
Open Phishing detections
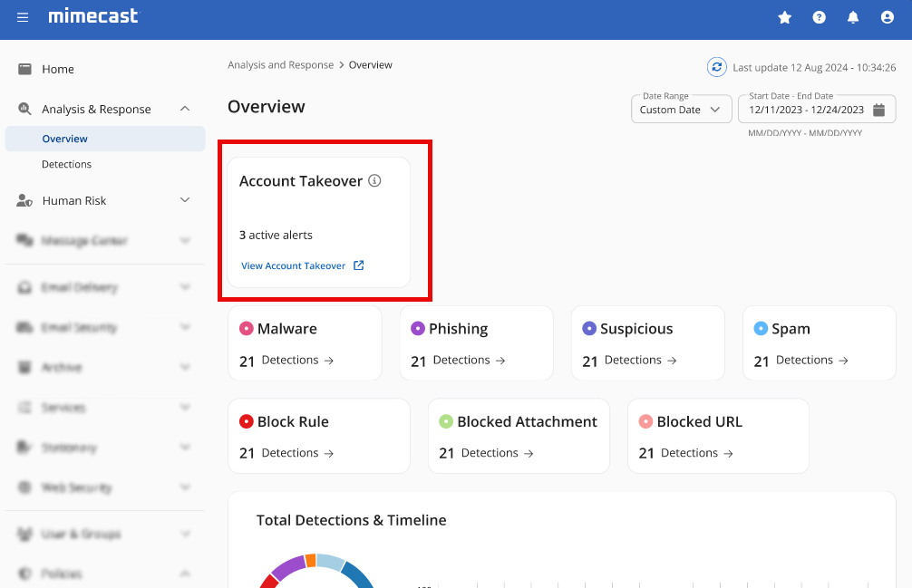(x=469, y=360)
